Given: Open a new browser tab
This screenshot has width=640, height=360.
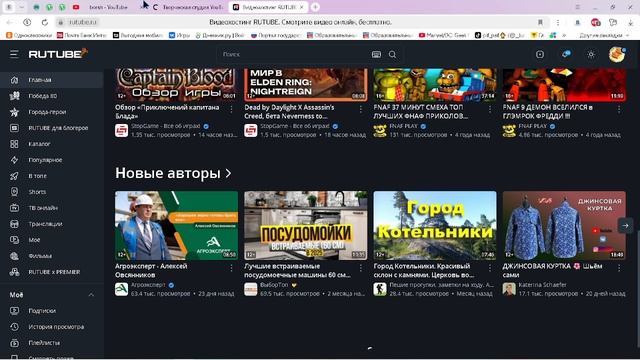Looking at the screenshot, I should 315,7.
